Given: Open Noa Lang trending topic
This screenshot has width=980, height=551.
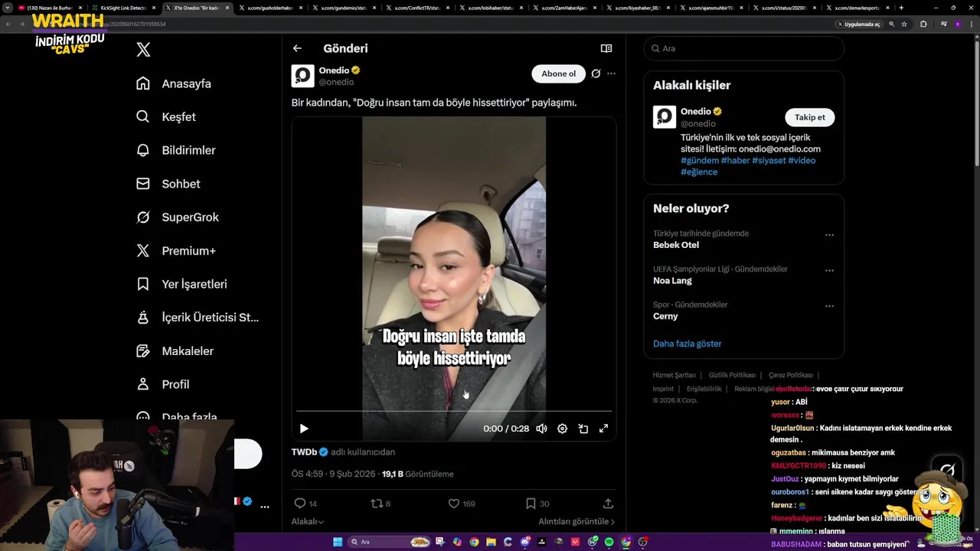Looking at the screenshot, I should coord(672,281).
